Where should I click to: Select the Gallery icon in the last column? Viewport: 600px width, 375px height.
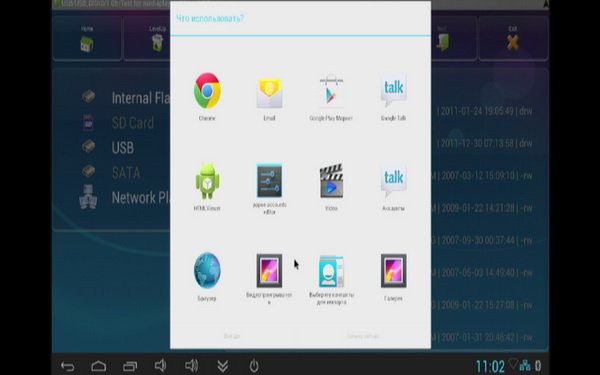coord(393,271)
